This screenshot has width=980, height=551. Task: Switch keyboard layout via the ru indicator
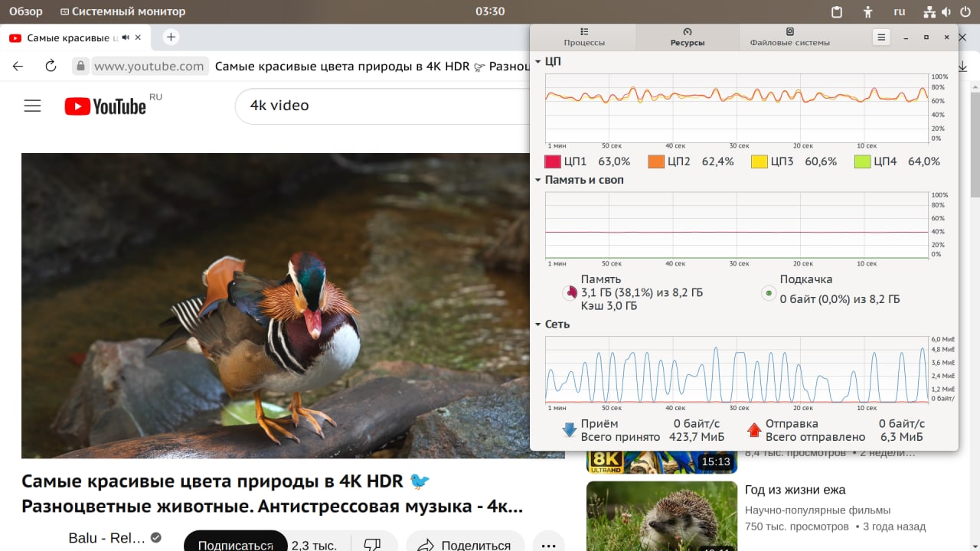coord(900,11)
